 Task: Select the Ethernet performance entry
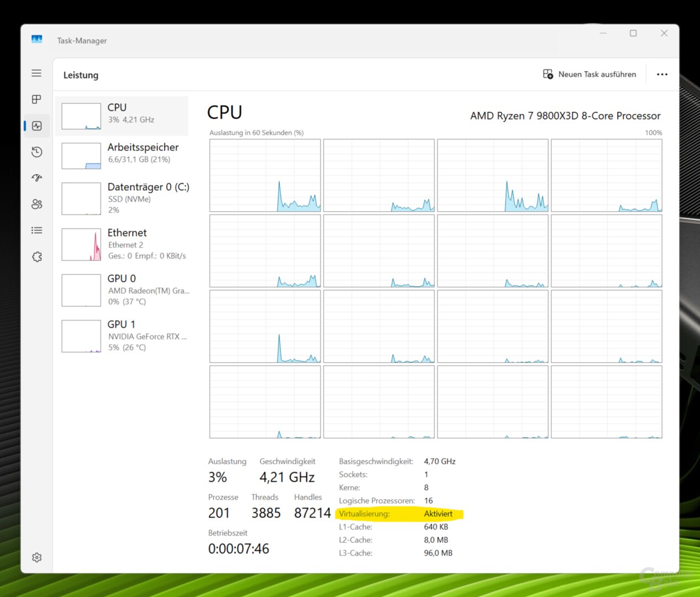tap(122, 244)
